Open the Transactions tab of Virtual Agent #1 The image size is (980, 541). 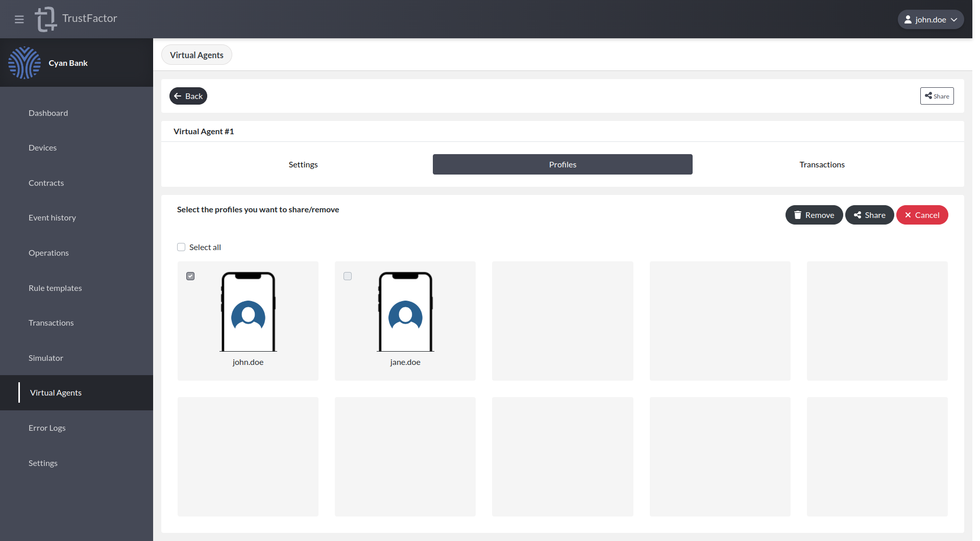click(x=821, y=164)
